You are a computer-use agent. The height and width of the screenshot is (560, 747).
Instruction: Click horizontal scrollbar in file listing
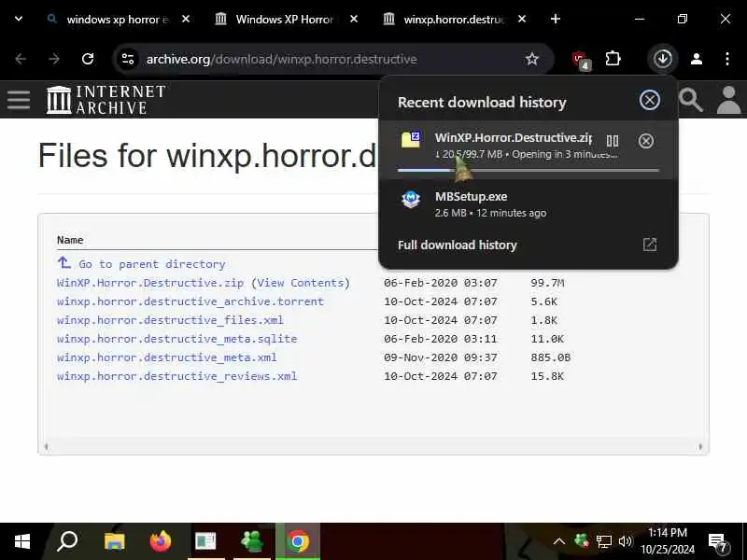tap(373, 447)
